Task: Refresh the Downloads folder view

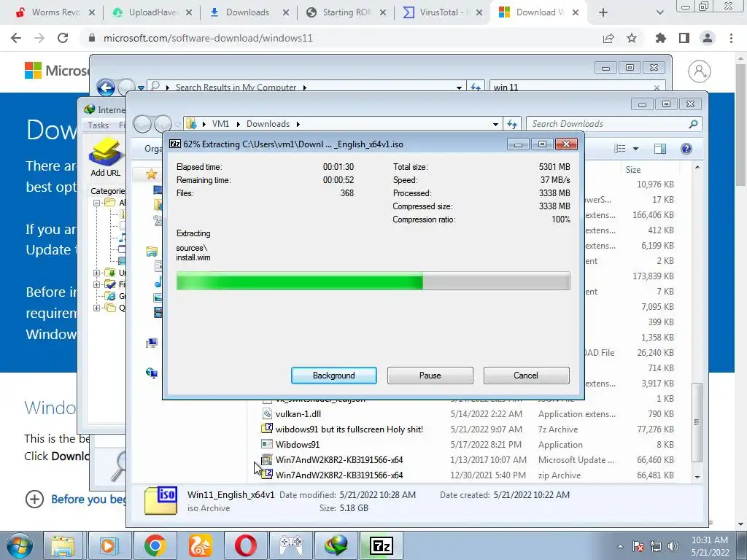Action: pos(512,124)
